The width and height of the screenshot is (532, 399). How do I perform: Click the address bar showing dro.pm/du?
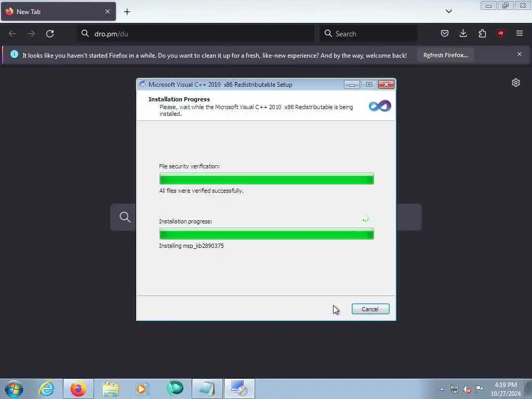point(196,34)
